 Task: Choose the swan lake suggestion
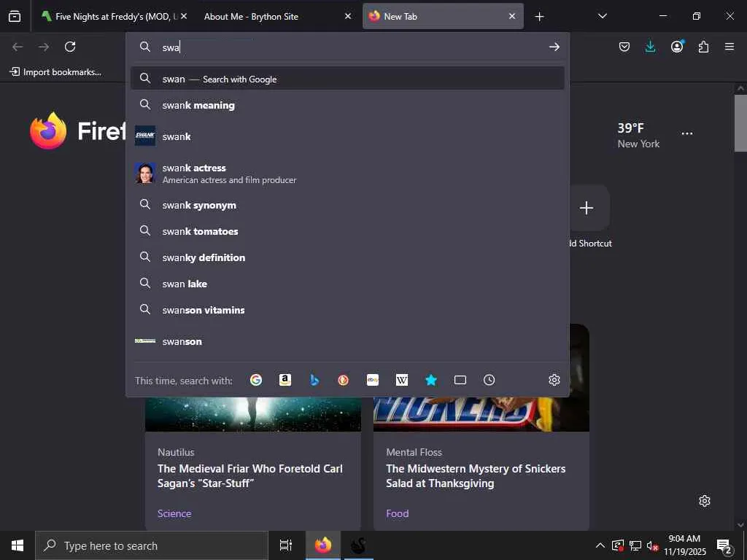347,284
